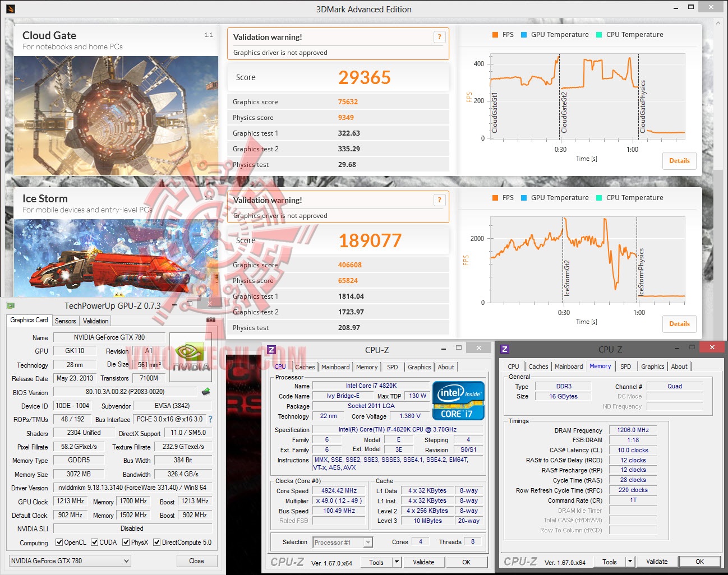Image resolution: width=728 pixels, height=575 pixels.
Task: Select the Graphics Card tab in GPU-Z
Action: coord(29,320)
